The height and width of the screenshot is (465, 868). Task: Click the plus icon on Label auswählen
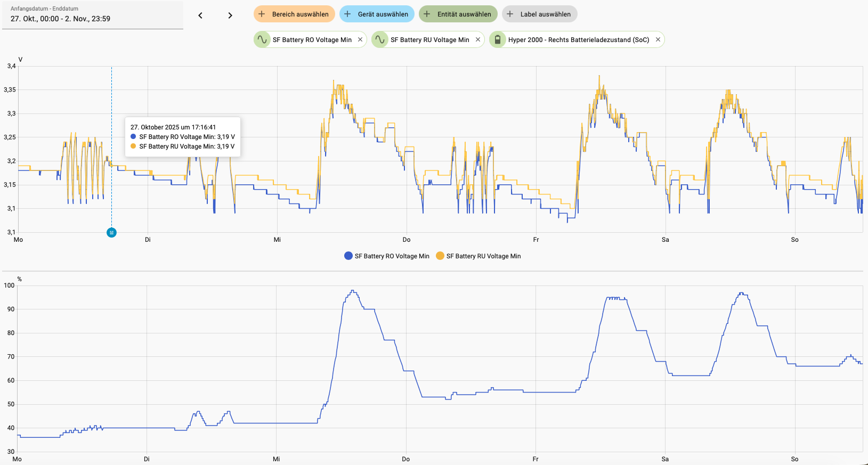click(x=510, y=14)
